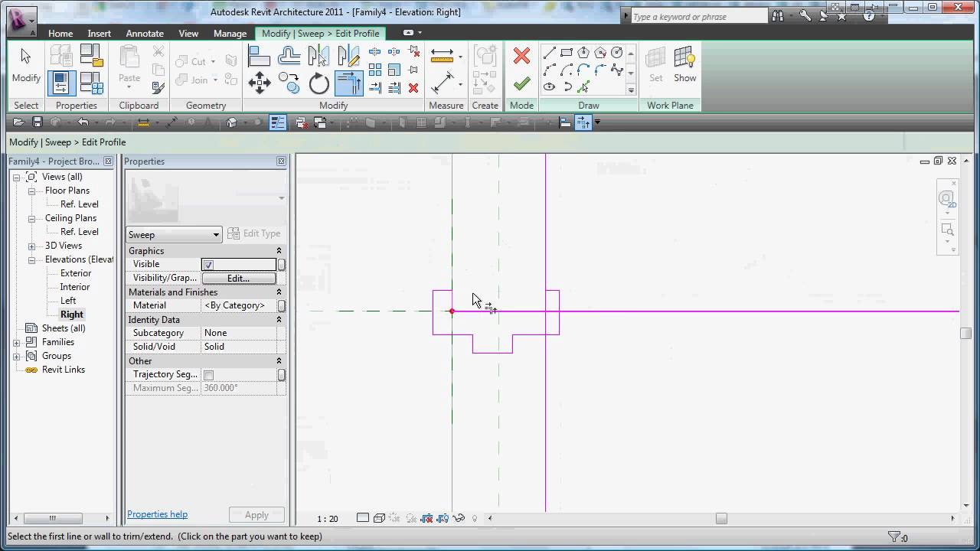Image resolution: width=980 pixels, height=551 pixels.
Task: Expand the Families tree node
Action: point(17,342)
